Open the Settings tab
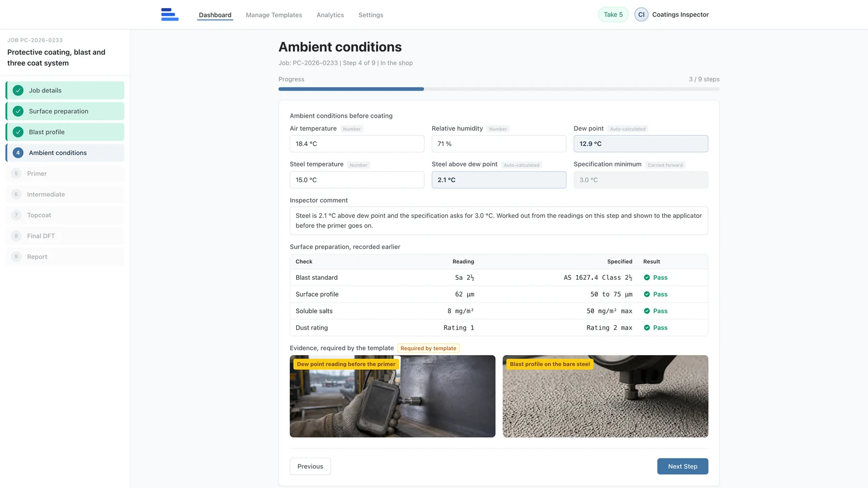 pos(371,15)
